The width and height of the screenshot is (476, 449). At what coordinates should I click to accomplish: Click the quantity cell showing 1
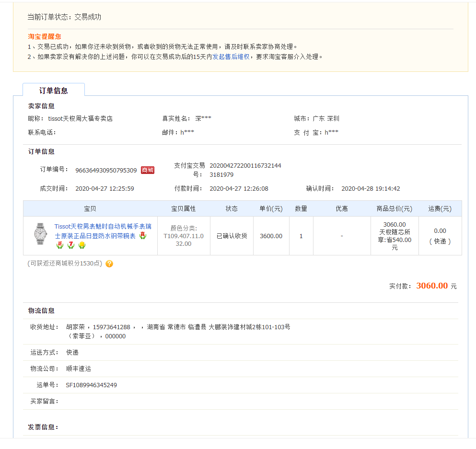(x=301, y=236)
